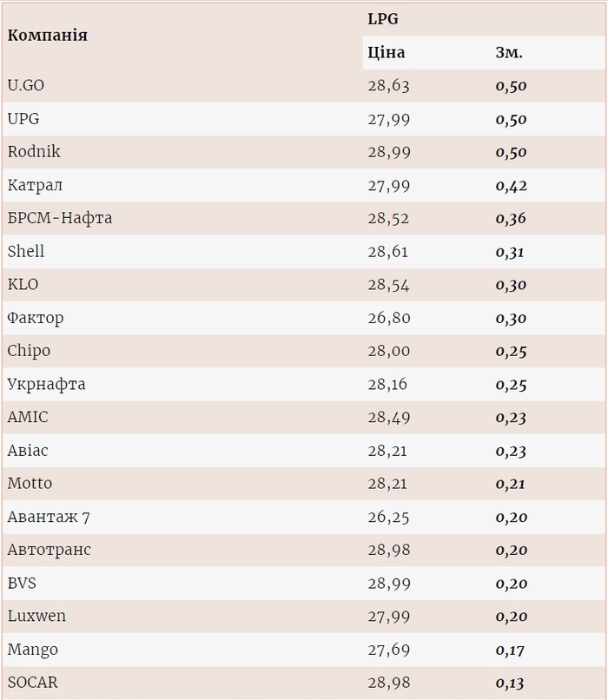Click the Shell company name
The height and width of the screenshot is (700, 608).
click(x=26, y=252)
